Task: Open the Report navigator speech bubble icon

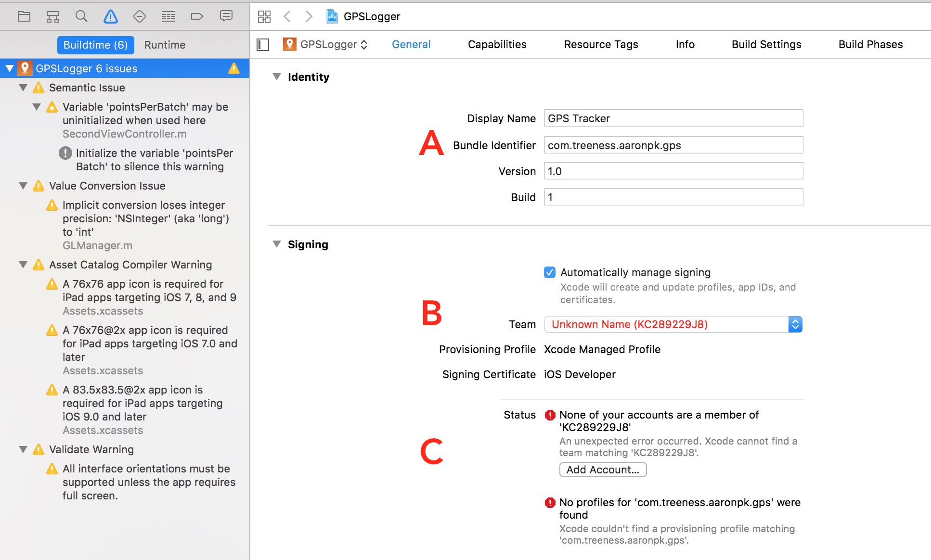Action: [226, 16]
